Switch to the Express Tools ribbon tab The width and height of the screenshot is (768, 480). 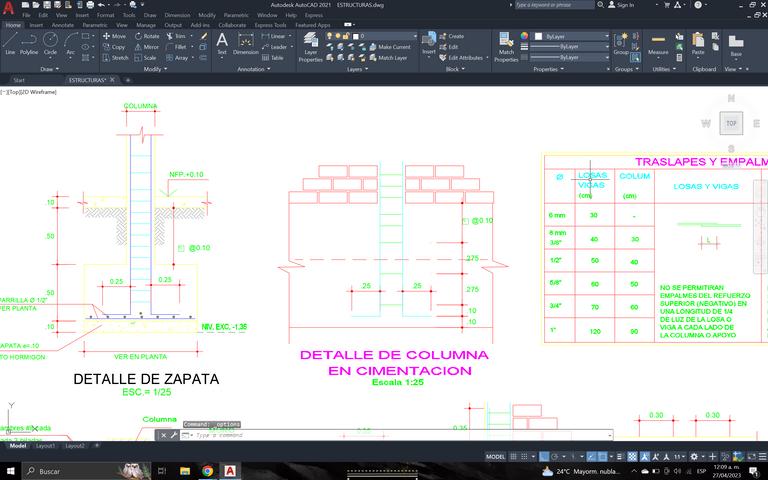270,25
